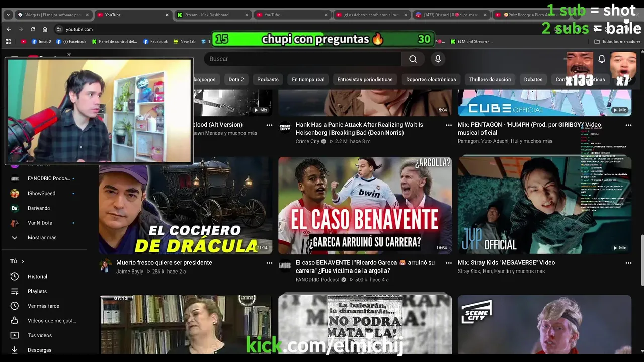644x362 pixels.
Task: Play El Caso Benavente thumbnail
Action: [365, 206]
